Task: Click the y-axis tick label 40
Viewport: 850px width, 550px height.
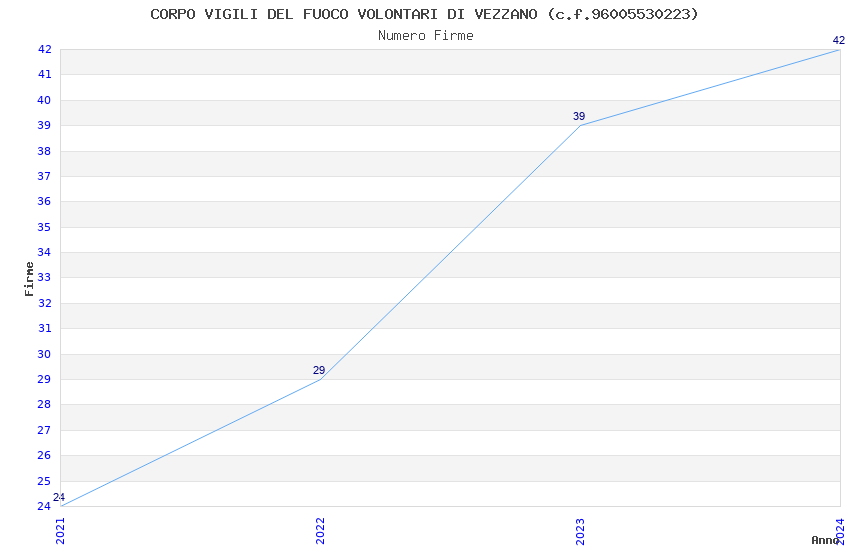Action: click(x=44, y=100)
